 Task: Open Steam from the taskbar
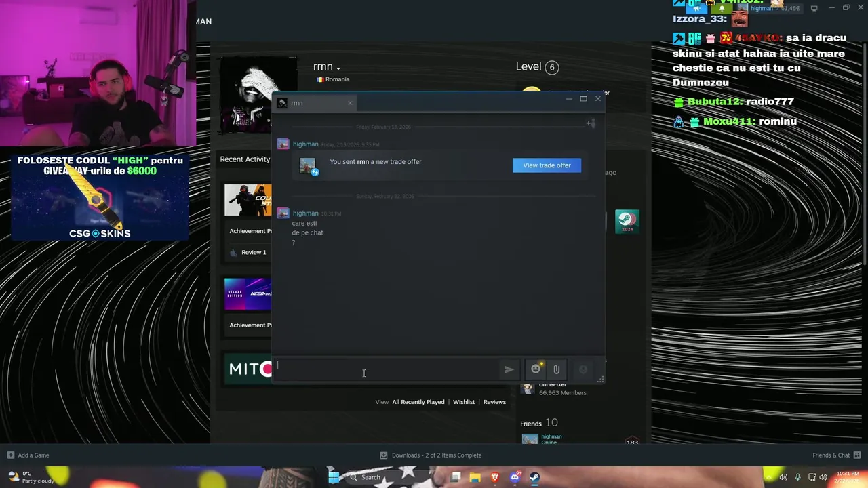pos(534,477)
